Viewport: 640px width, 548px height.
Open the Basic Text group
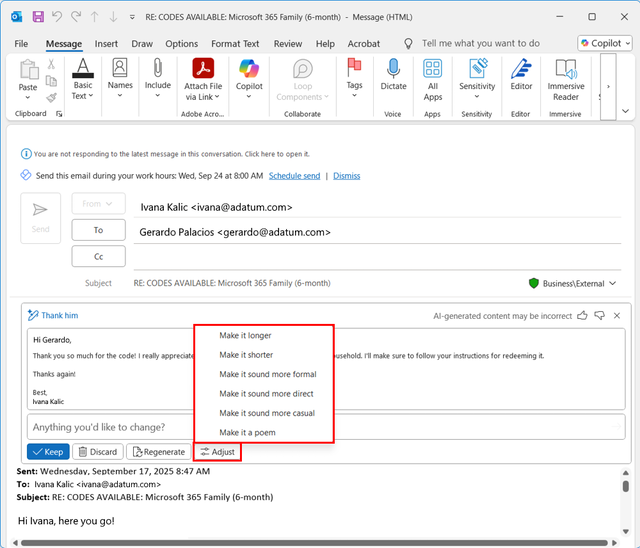[83, 79]
